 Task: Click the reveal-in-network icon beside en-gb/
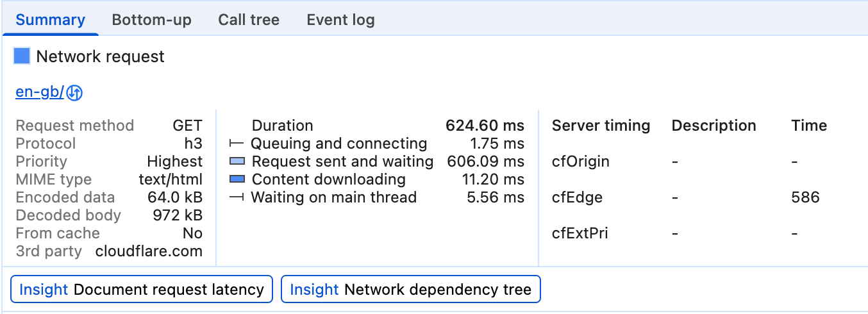(x=75, y=93)
